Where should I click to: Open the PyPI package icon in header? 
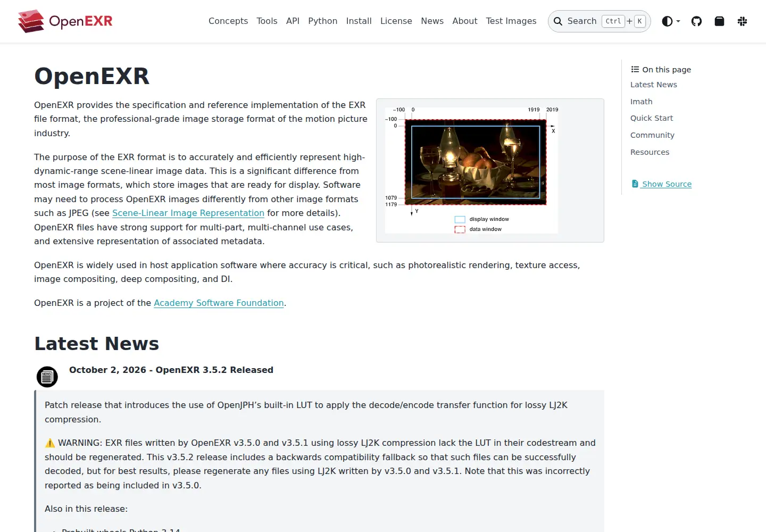tap(719, 21)
